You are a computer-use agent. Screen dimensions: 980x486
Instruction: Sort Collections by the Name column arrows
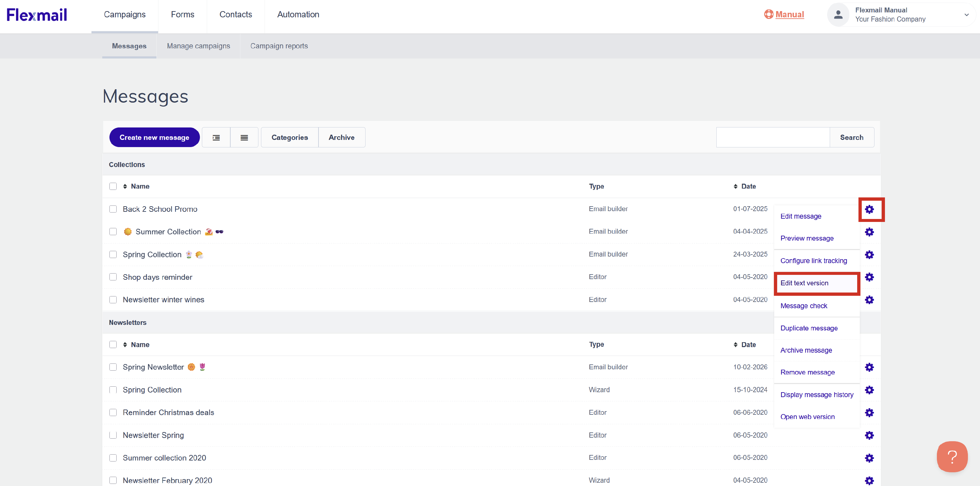pos(125,186)
